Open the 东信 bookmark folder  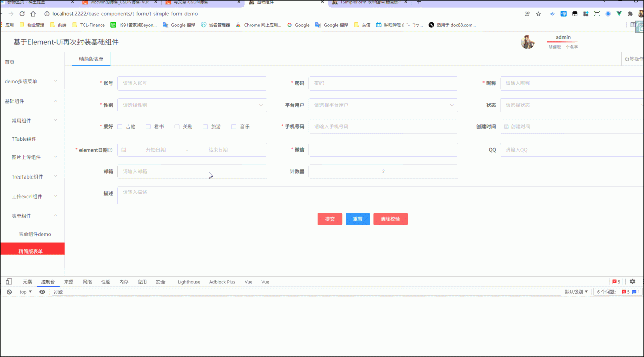[x=362, y=25]
